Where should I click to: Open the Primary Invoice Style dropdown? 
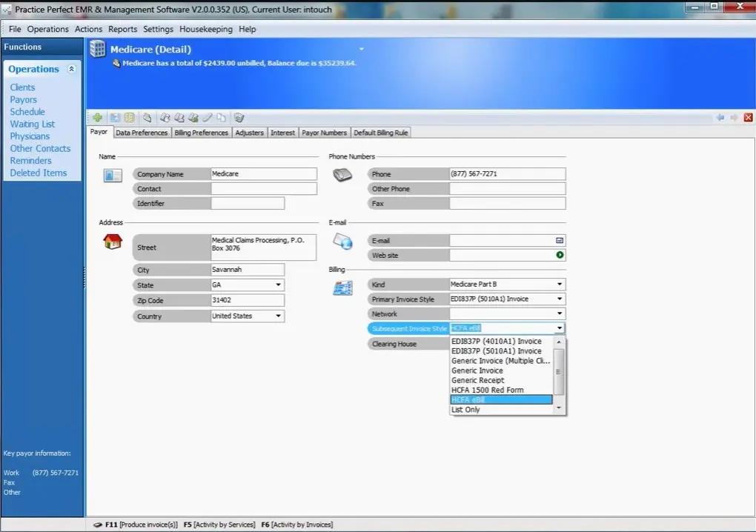(561, 299)
